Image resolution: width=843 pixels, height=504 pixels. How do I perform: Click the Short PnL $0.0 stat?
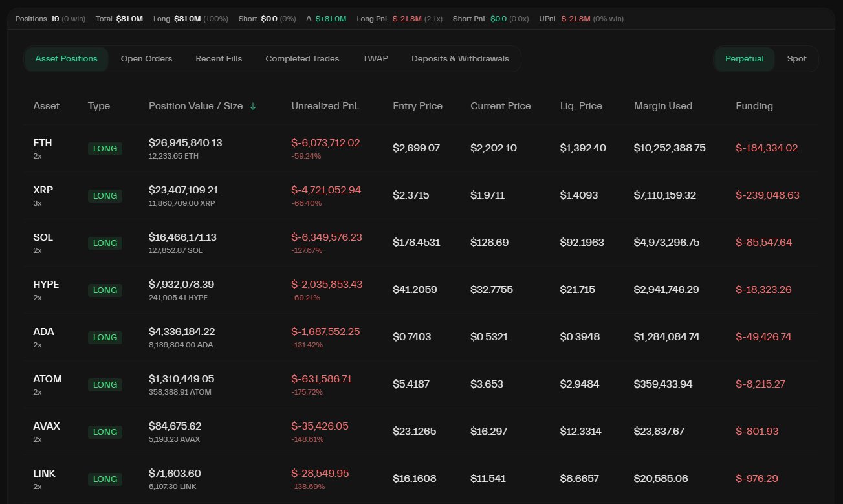[x=492, y=19]
